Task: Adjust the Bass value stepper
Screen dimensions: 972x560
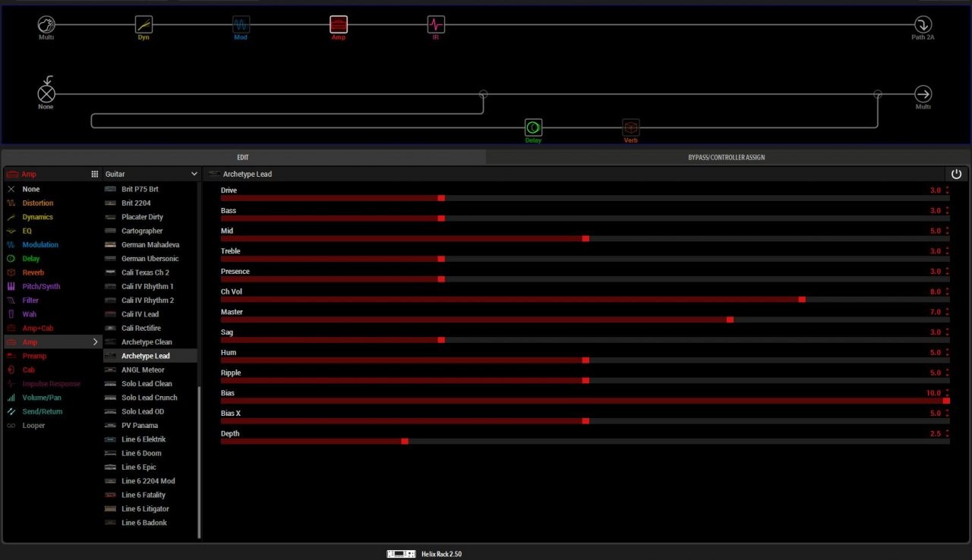Action: point(947,211)
